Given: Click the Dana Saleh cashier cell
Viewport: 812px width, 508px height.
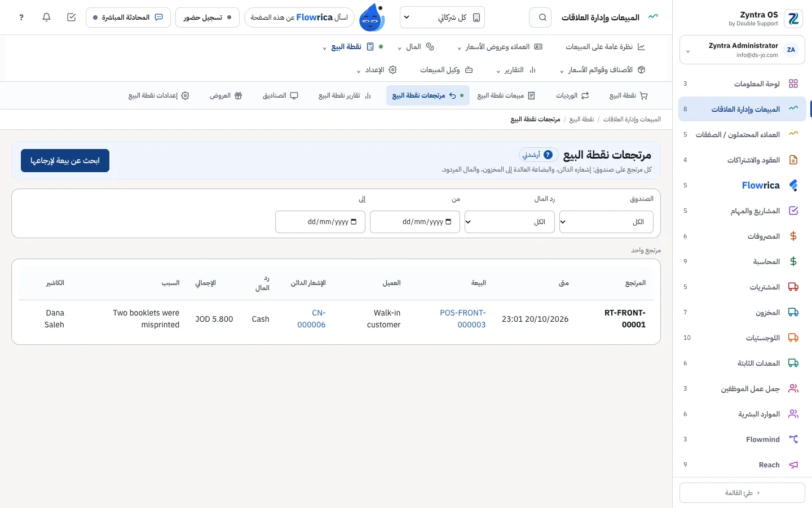Looking at the screenshot, I should 55,319.
